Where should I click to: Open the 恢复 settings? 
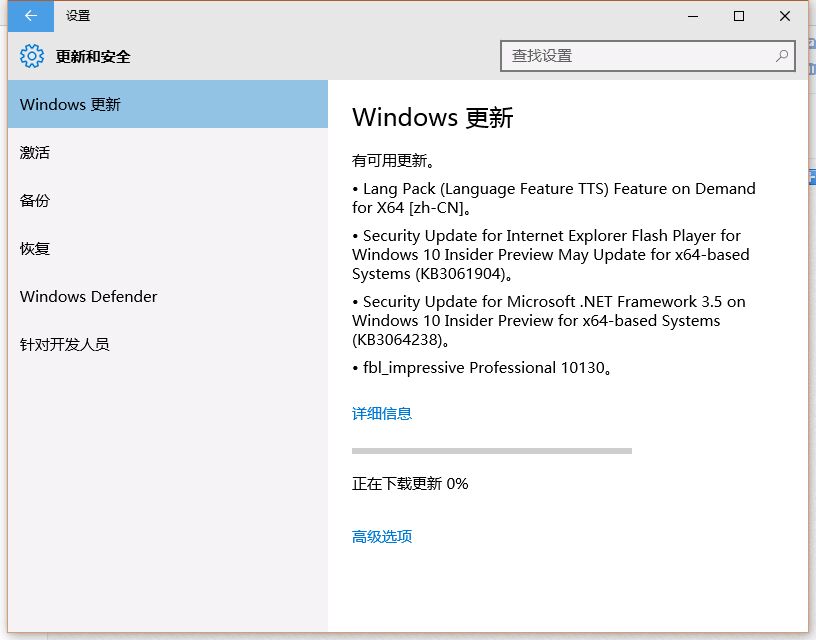[x=35, y=248]
